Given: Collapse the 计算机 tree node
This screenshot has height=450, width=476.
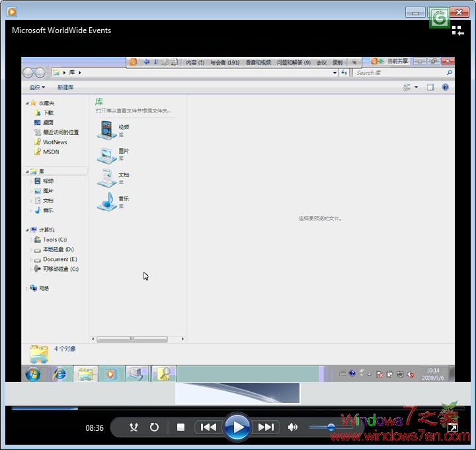Looking at the screenshot, I should pos(26,230).
